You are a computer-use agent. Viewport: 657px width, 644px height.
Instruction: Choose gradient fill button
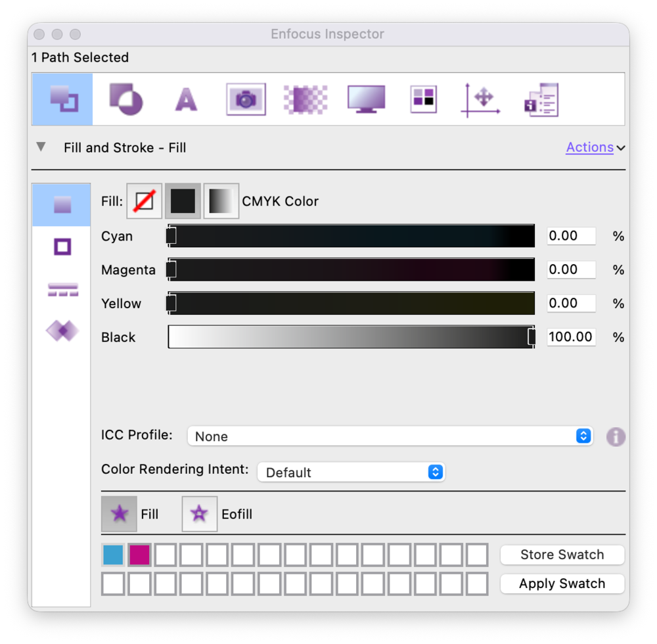click(x=221, y=201)
